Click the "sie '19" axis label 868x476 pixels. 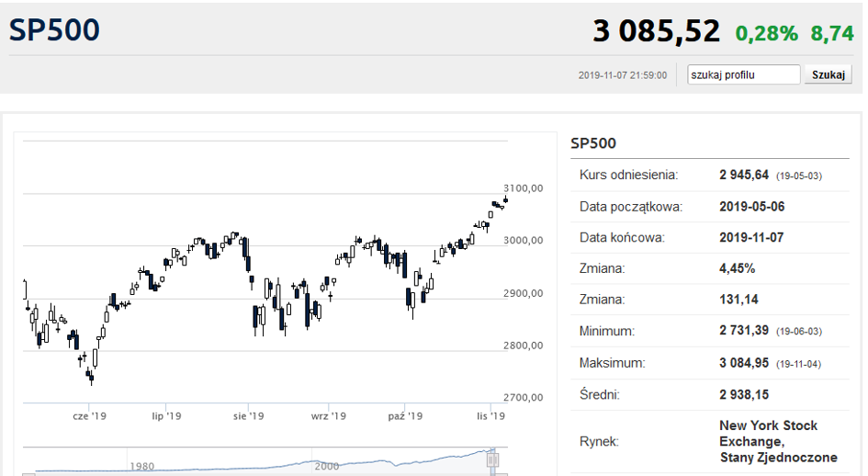coord(249,416)
